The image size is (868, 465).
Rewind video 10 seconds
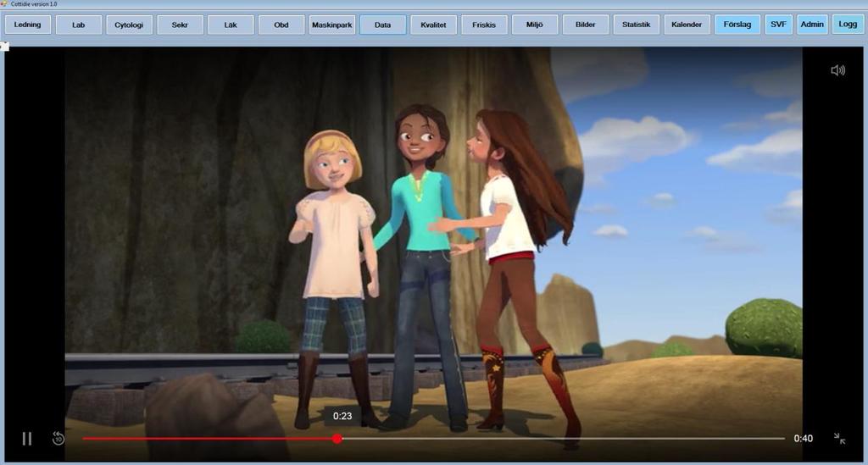58,439
